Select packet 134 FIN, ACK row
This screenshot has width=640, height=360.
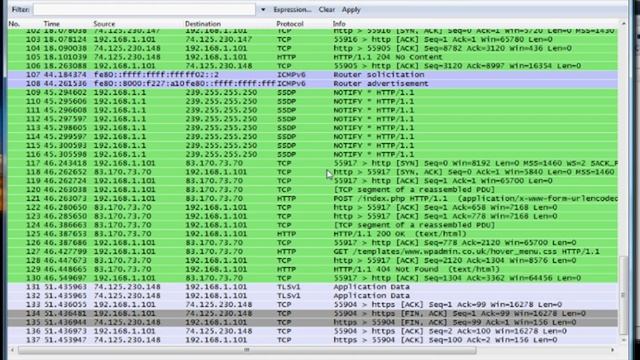(313, 313)
